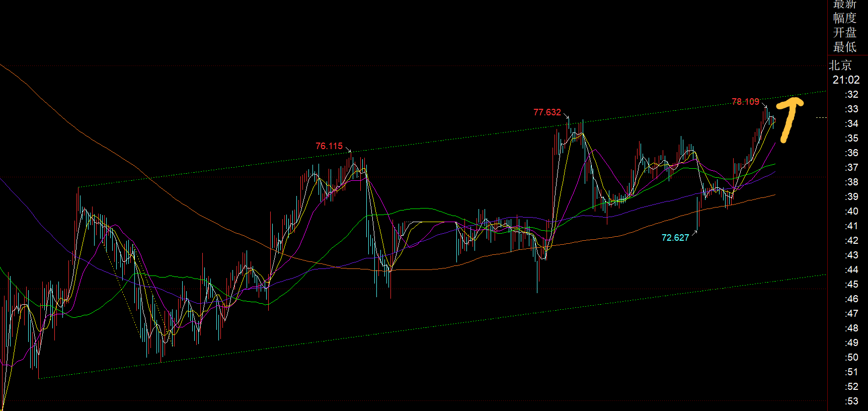868x411 pixels.
Task: Click the 开盘 label in side panel
Action: click(844, 33)
